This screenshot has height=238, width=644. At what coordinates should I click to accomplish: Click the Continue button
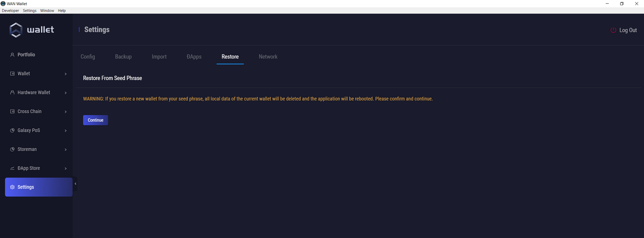point(96,120)
